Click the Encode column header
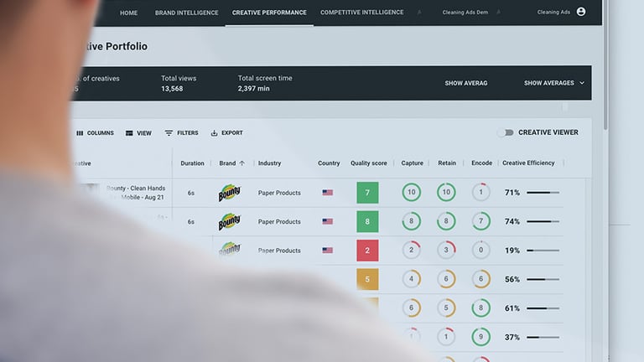Image resolution: width=644 pixels, height=362 pixels. click(x=482, y=163)
